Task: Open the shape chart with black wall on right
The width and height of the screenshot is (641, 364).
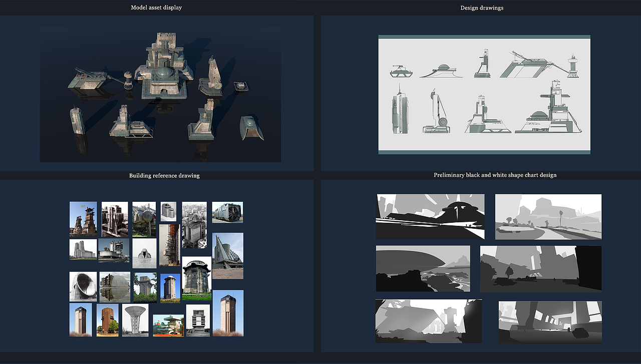Action: [x=541, y=268]
